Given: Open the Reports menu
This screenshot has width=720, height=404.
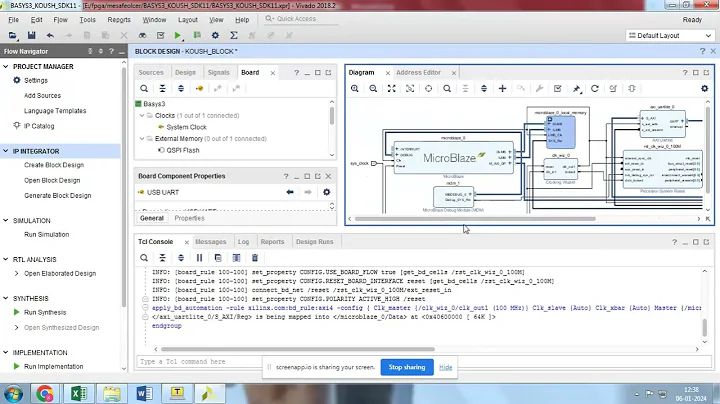Looking at the screenshot, I should [119, 20].
